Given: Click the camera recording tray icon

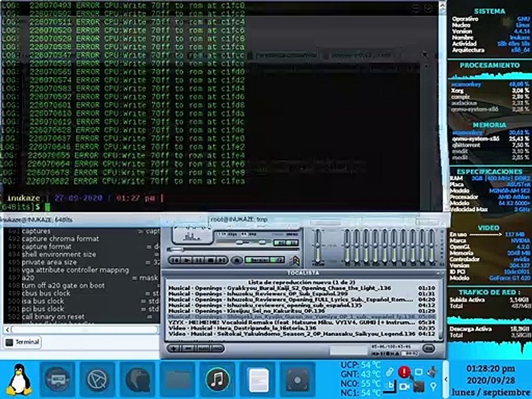Looking at the screenshot, I should [404, 386].
